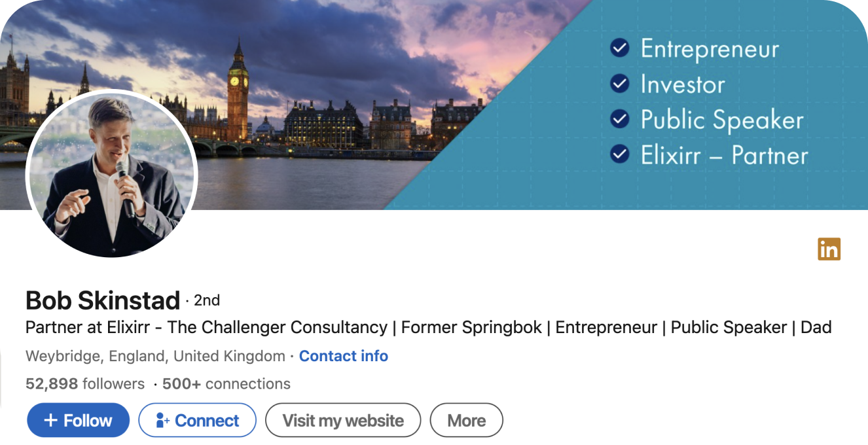Click the Bob Skinstad name heading
The height and width of the screenshot is (445, 868).
tap(103, 300)
